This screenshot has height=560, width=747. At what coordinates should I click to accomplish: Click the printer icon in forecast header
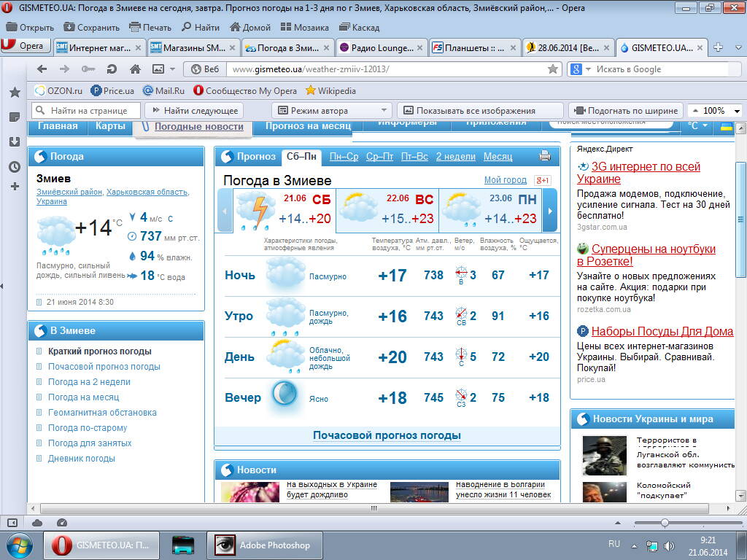click(544, 156)
